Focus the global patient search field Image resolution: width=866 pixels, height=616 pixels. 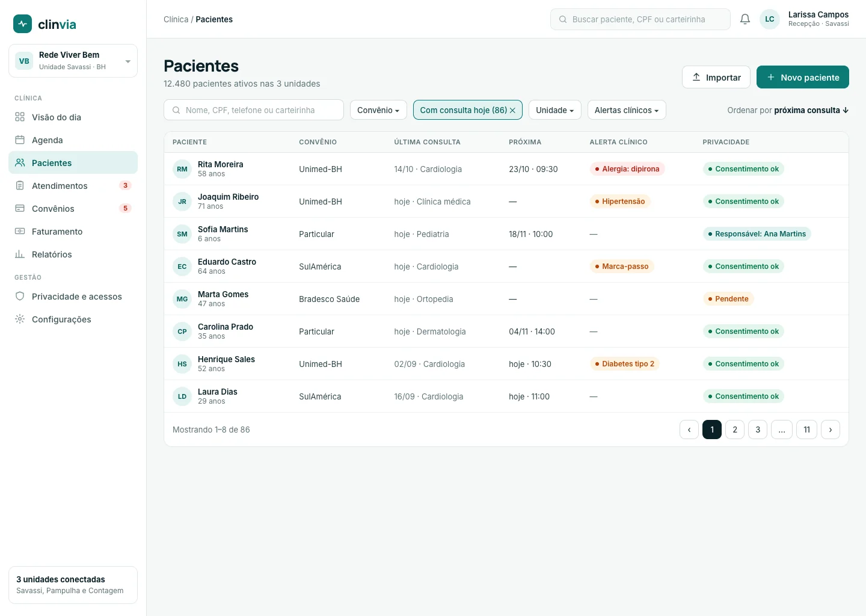[x=640, y=19]
